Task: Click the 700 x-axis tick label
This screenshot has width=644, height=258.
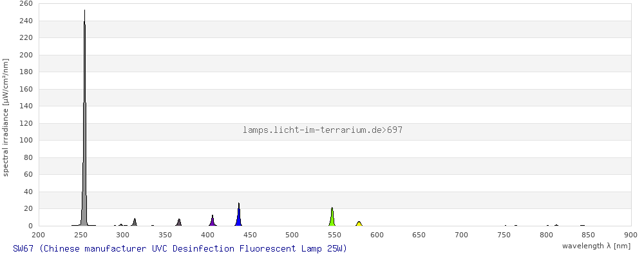Action: pyautogui.click(x=461, y=235)
